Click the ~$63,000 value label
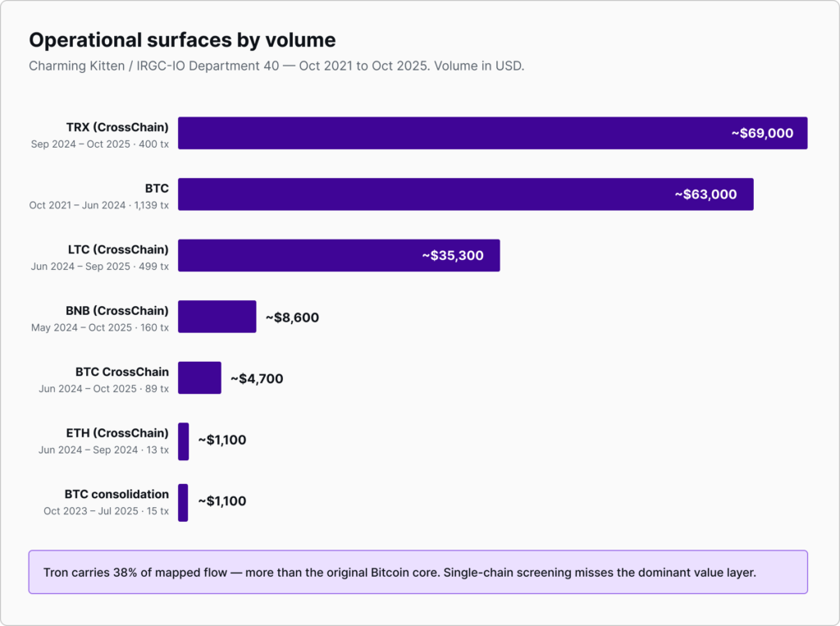Viewport: 840px width, 626px height. (705, 194)
